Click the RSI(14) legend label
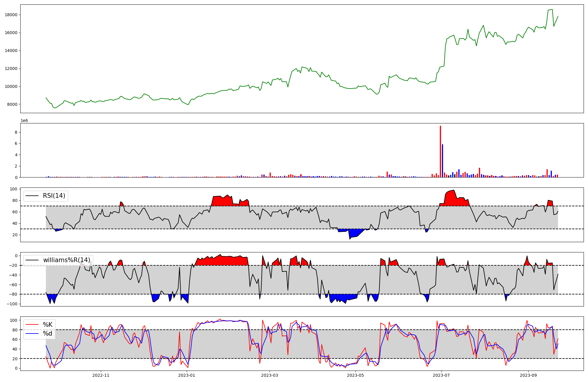The height and width of the screenshot is (382, 588). [x=54, y=196]
